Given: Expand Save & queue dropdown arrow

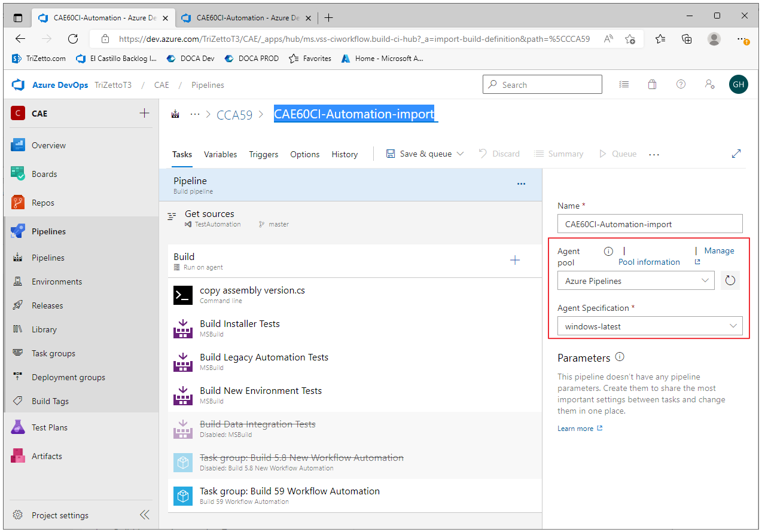Looking at the screenshot, I should point(460,154).
